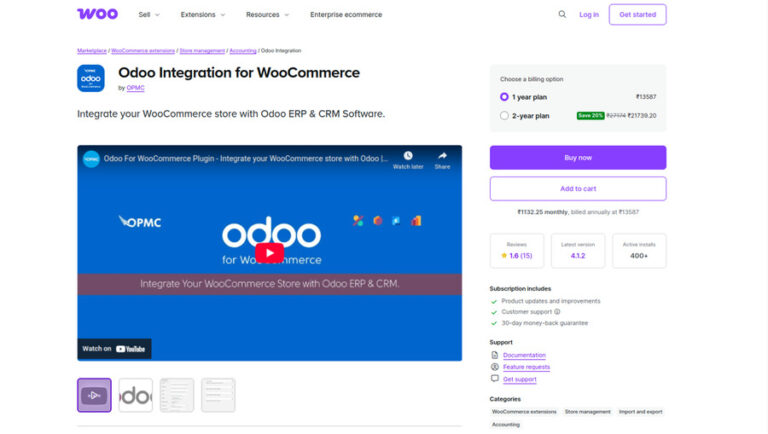Open the Marketplace breadcrumb

(92, 51)
